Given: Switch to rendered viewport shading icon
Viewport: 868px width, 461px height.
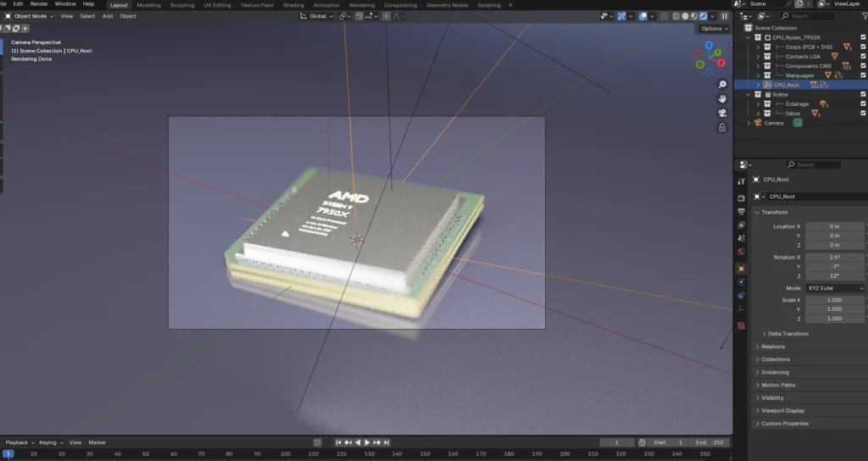Looking at the screenshot, I should click(704, 16).
